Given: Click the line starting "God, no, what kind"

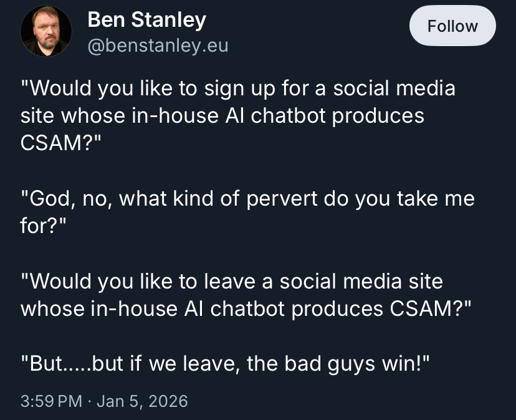Looking at the screenshot, I should click(x=247, y=199).
